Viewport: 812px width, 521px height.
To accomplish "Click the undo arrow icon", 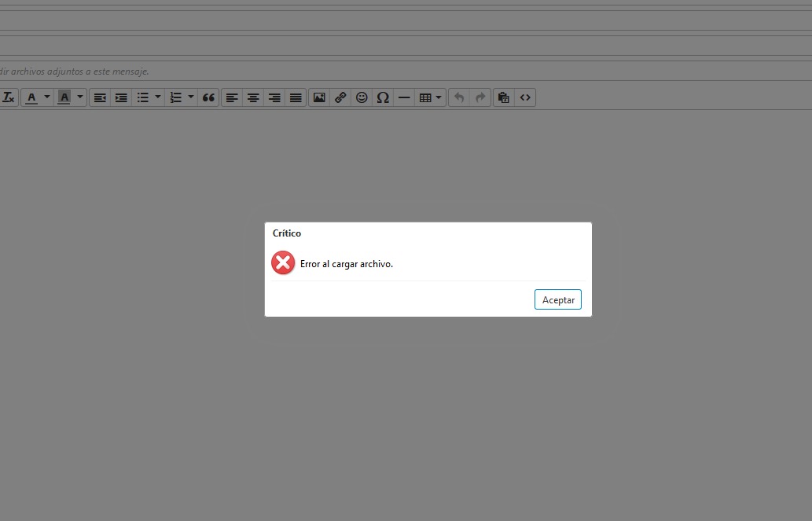I will [459, 97].
